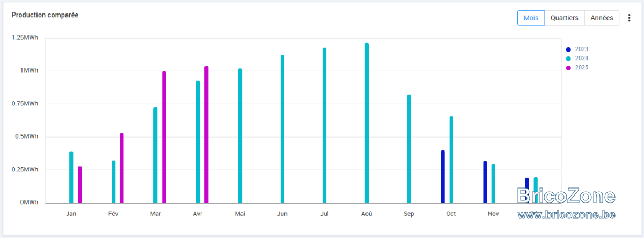Click the Sep x-axis label
This screenshot has width=644, height=238.
[409, 214]
